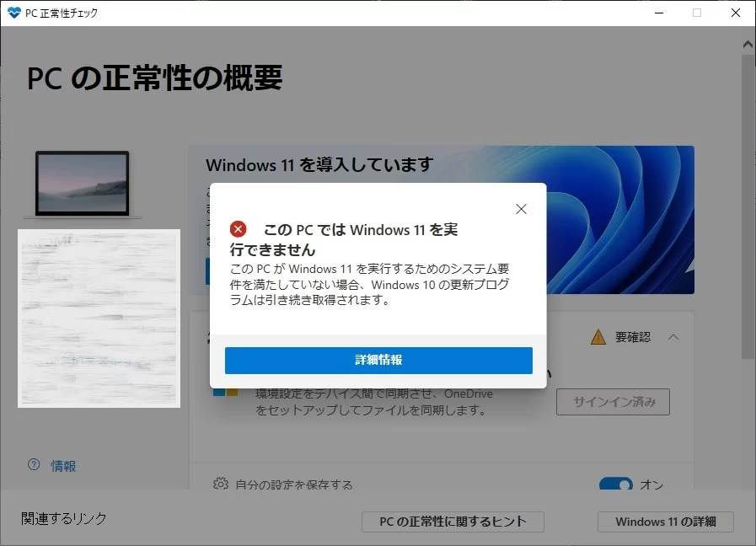Open the 情報 link in the sidebar

click(63, 466)
